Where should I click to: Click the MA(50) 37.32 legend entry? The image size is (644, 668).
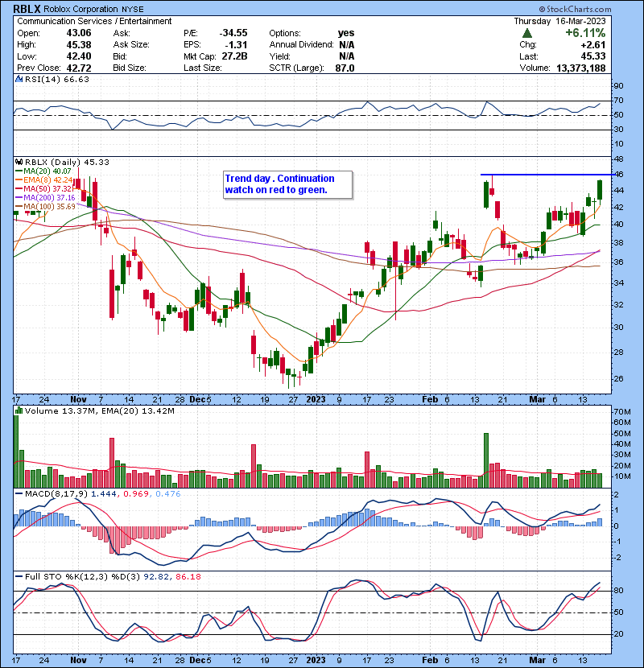click(x=43, y=188)
